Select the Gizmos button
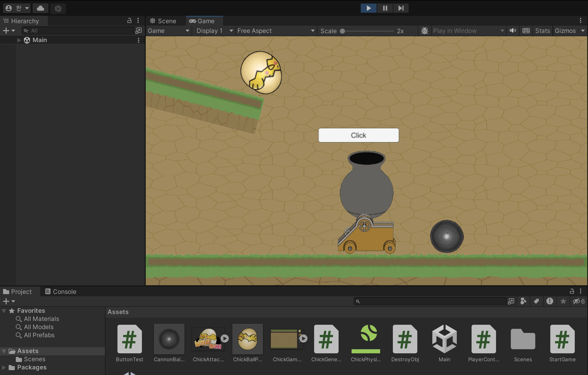This screenshot has height=375, width=588. coord(565,31)
